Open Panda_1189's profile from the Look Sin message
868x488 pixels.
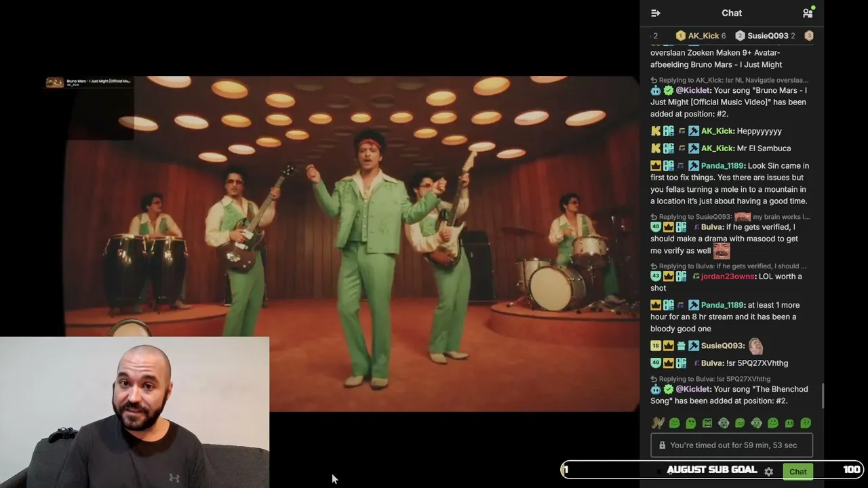click(x=723, y=166)
